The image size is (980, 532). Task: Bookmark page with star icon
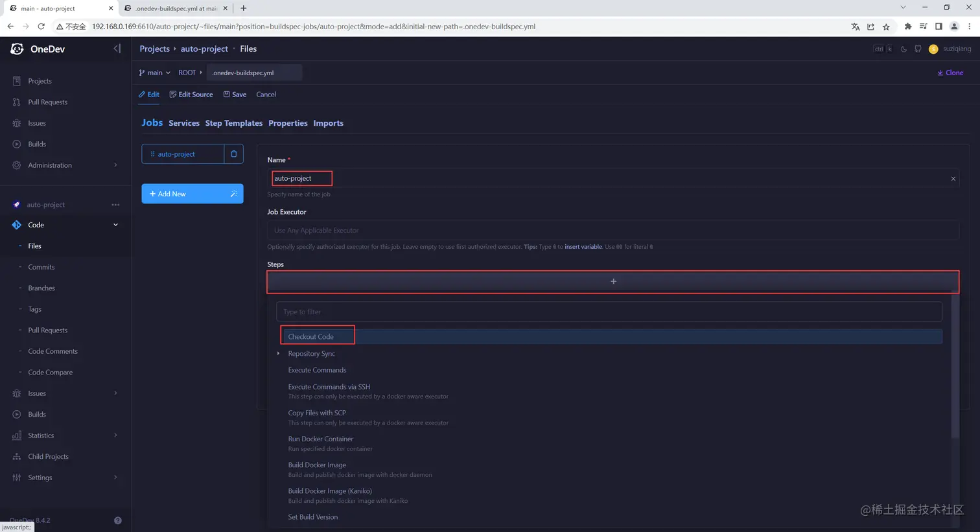point(886,27)
